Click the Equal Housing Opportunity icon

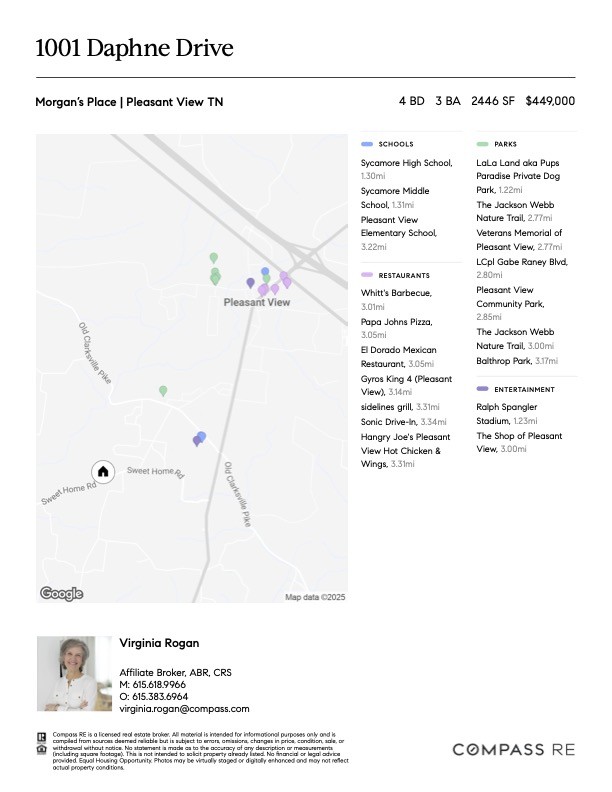click(x=41, y=749)
